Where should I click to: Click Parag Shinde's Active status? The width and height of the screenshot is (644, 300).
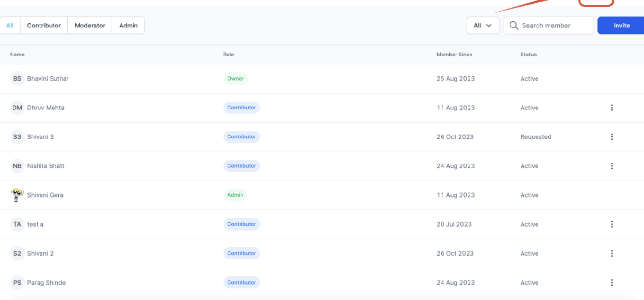point(529,283)
